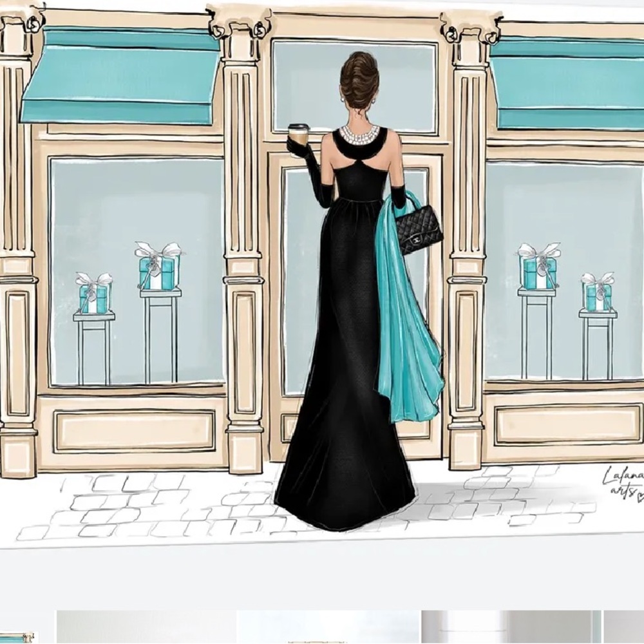Open the main Tiffany storefront illustration
Image resolution: width=644 pixels, height=644 pixels.
tap(322, 274)
